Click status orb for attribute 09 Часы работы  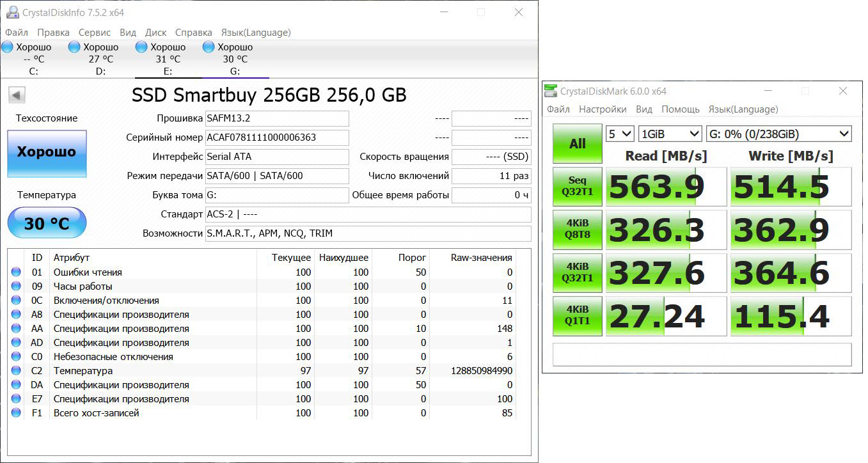[x=16, y=286]
